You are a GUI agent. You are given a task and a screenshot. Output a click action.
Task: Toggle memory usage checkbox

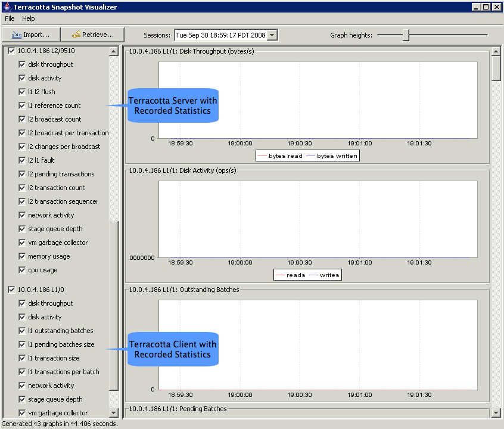(x=22, y=256)
